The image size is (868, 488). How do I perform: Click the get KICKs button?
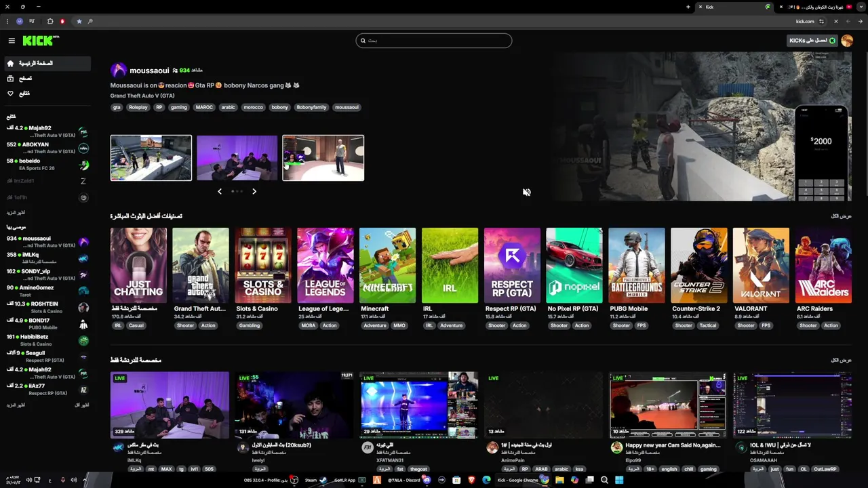812,41
